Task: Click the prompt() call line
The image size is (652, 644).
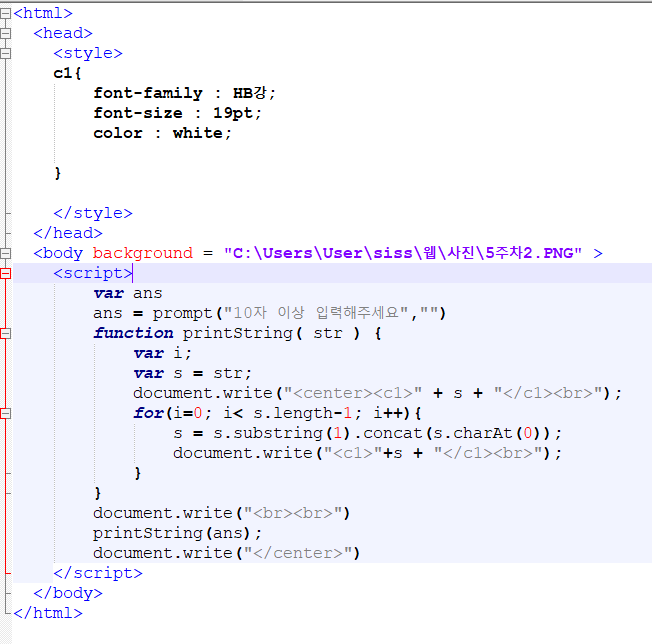Action: (269, 313)
